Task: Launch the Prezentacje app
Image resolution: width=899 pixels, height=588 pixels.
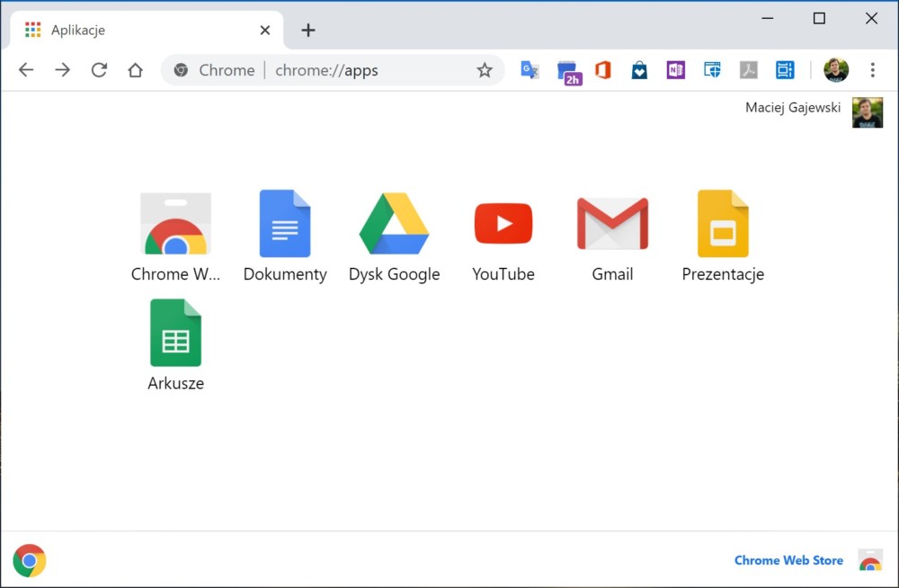Action: click(723, 224)
